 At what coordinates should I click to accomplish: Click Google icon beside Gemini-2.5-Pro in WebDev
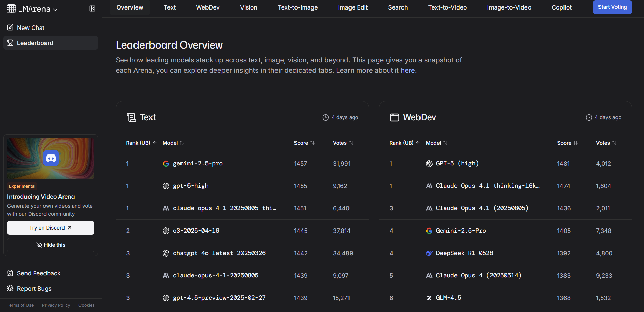pyautogui.click(x=429, y=231)
